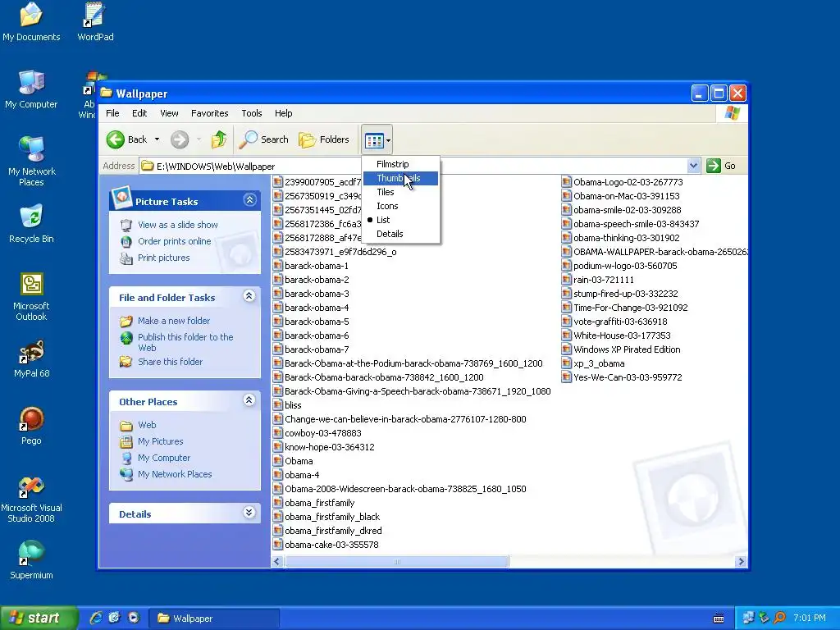The height and width of the screenshot is (630, 840).
Task: Open My Pictures from Other Places
Action: point(160,441)
